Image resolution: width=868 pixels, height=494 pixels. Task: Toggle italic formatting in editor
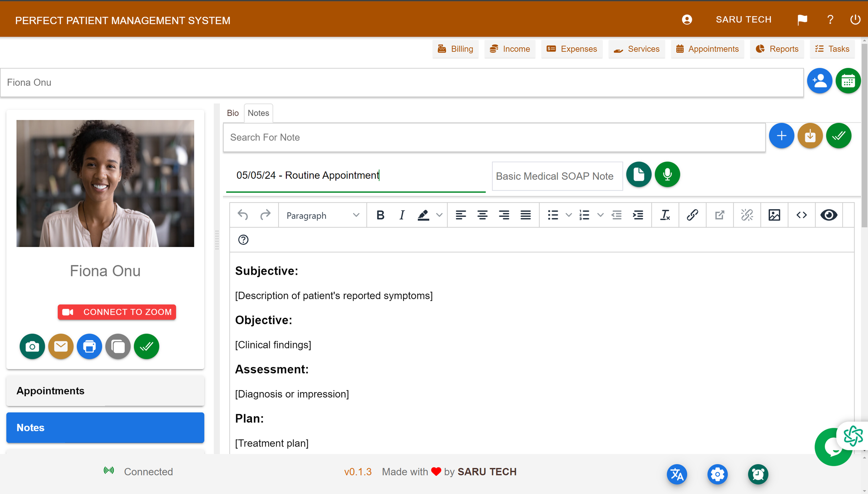point(401,215)
